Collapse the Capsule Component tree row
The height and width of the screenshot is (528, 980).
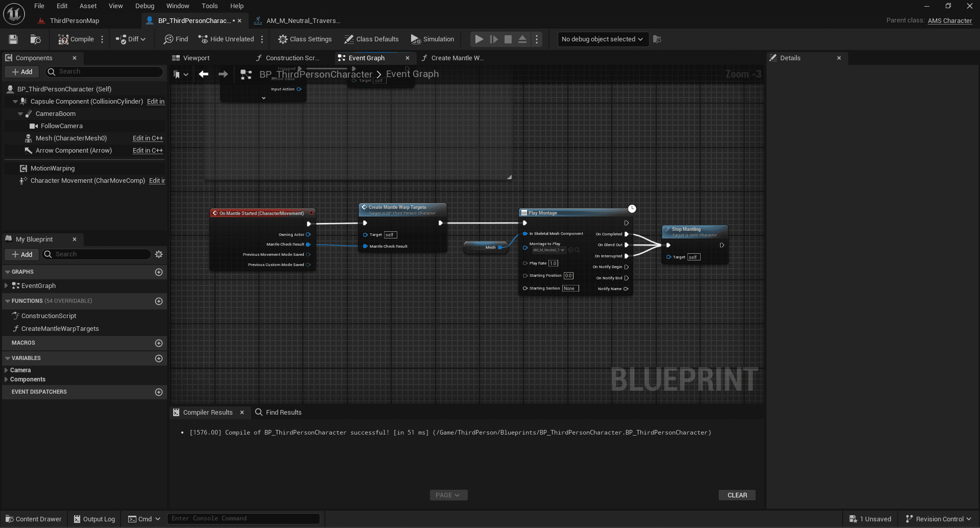(15, 102)
